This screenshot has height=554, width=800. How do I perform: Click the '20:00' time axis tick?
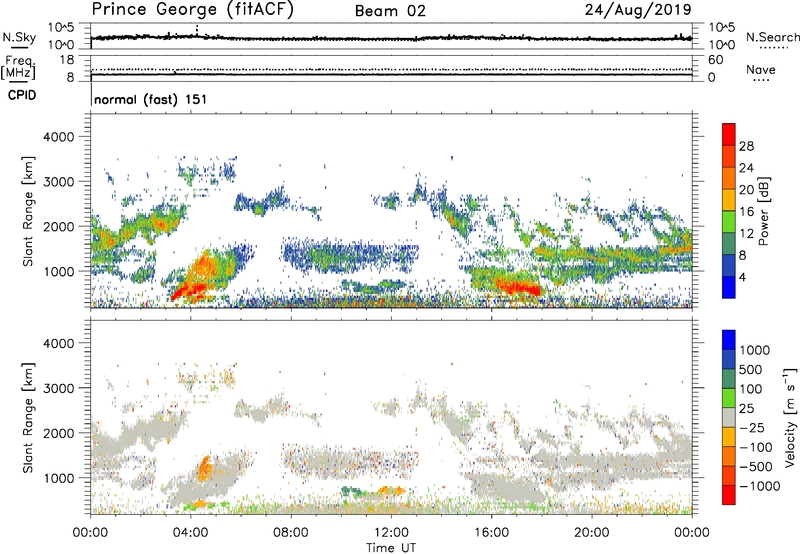(592, 533)
